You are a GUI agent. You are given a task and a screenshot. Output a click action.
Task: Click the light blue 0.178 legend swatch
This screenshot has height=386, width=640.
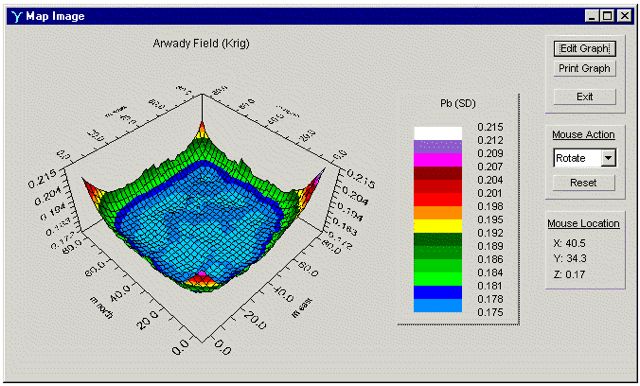click(x=438, y=306)
